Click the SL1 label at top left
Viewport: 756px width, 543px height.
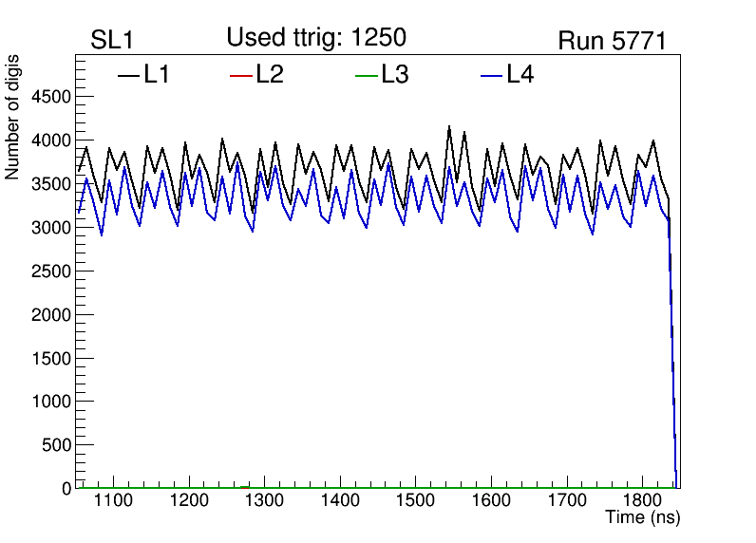click(x=113, y=40)
